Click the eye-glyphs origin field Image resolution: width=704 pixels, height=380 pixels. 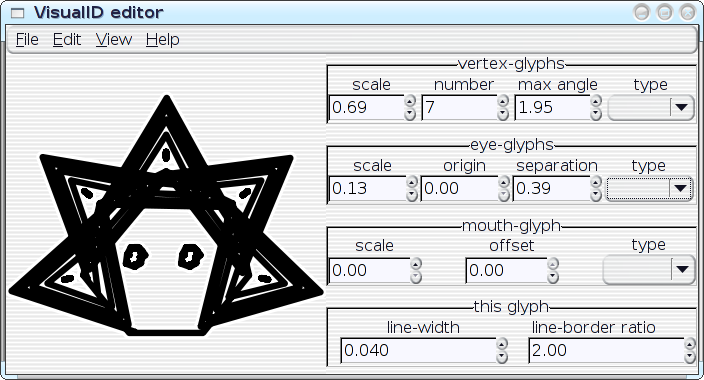[x=459, y=189]
